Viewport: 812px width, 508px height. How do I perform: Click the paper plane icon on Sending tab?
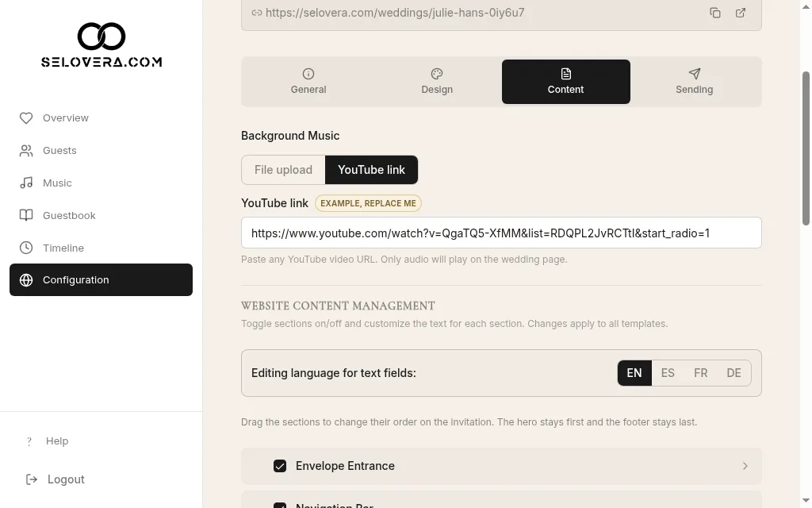click(694, 74)
